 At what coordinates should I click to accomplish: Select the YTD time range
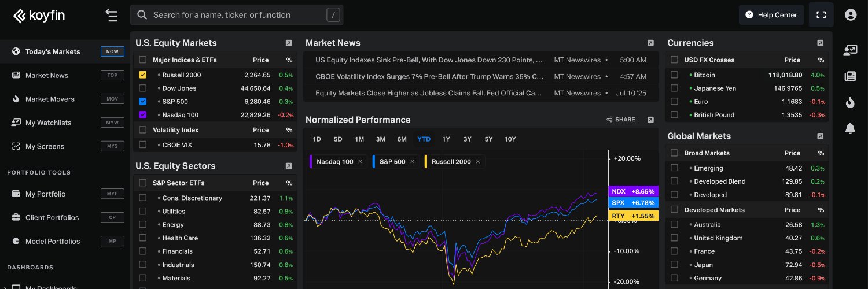click(x=424, y=139)
